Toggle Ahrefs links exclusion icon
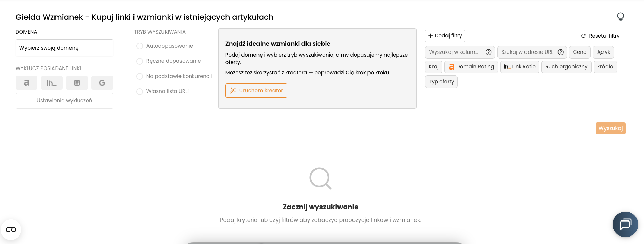644x244 pixels. coord(27,83)
